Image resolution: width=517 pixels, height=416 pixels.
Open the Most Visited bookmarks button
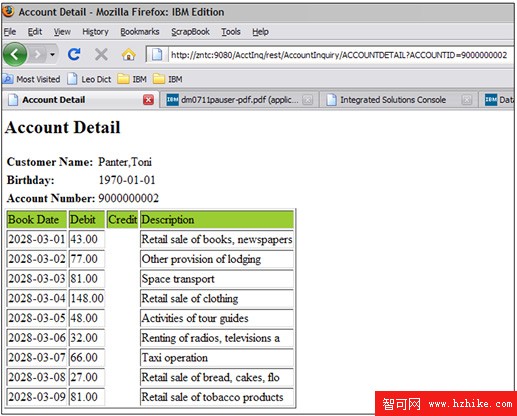pyautogui.click(x=32, y=79)
